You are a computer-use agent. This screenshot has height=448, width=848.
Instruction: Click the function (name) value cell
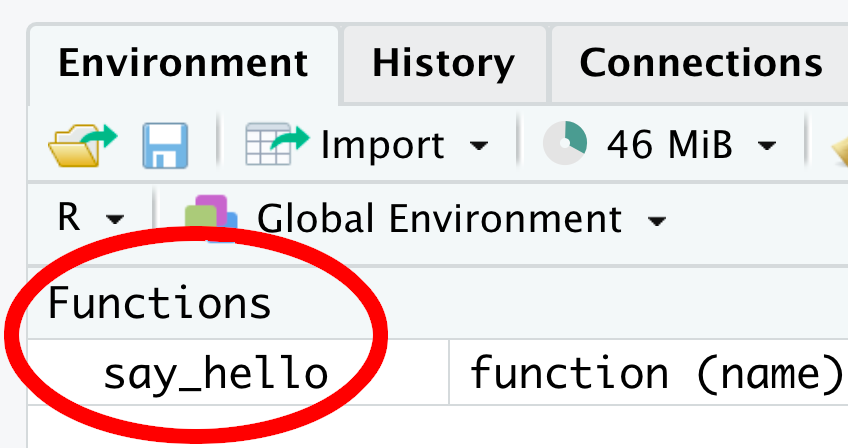(656, 373)
